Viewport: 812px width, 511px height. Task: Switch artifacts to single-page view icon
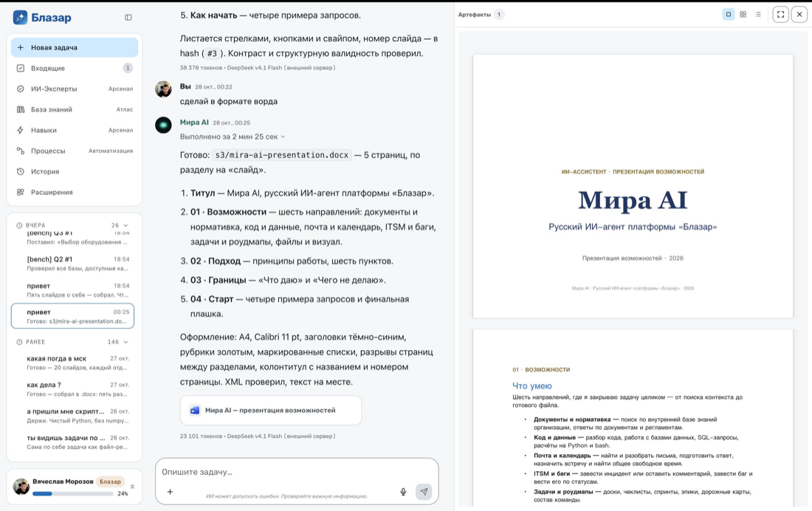tap(728, 15)
